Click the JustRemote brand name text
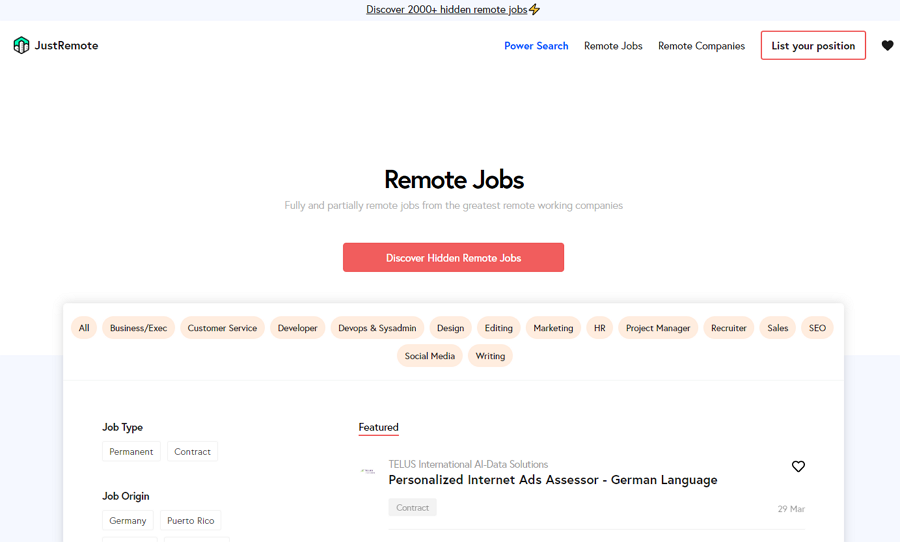The width and height of the screenshot is (900, 542). pos(66,45)
